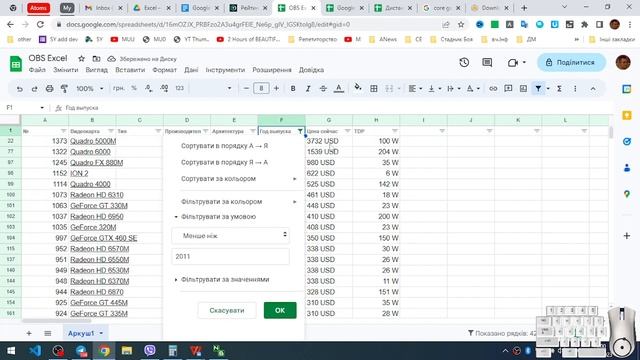Viewport: 640px width, 360px height.
Task: Open the active filter on Год выпуска
Action: 300,131
